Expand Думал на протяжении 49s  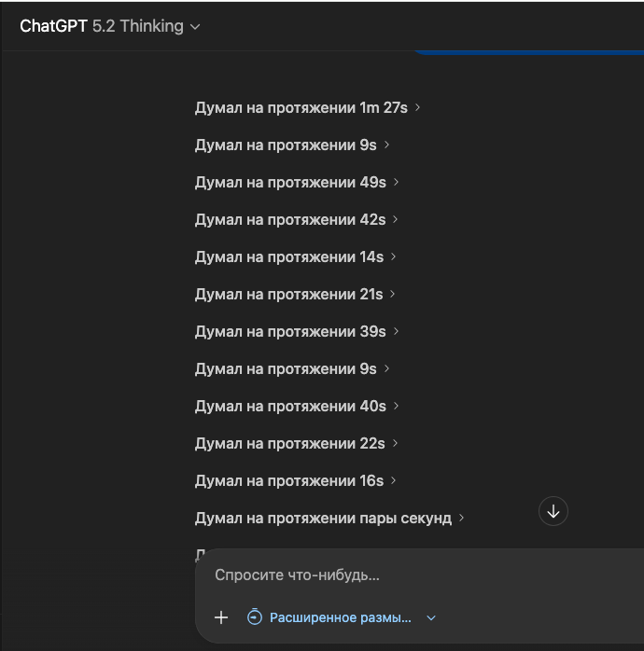[289, 182]
